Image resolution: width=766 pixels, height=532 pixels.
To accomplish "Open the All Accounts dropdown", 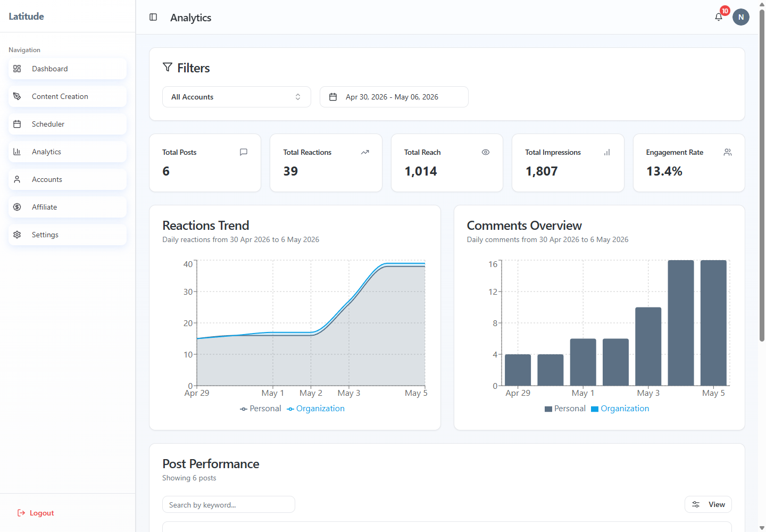I will (237, 97).
